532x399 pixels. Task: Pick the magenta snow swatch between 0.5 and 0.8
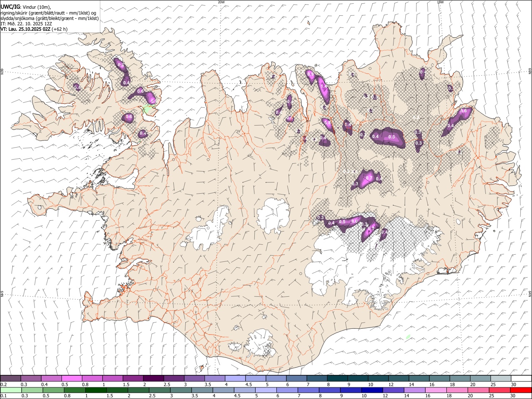[x=71, y=378]
